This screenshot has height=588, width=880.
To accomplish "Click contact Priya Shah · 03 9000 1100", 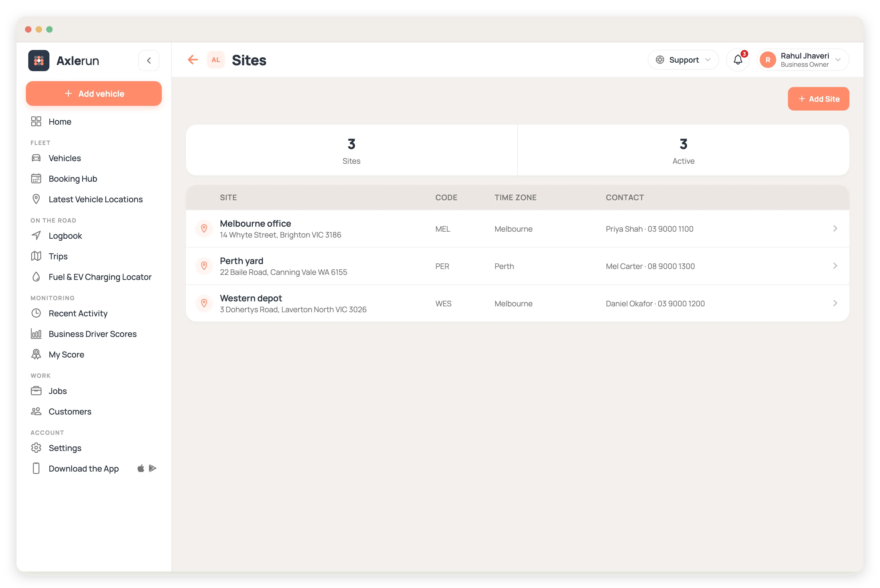I will [x=649, y=229].
